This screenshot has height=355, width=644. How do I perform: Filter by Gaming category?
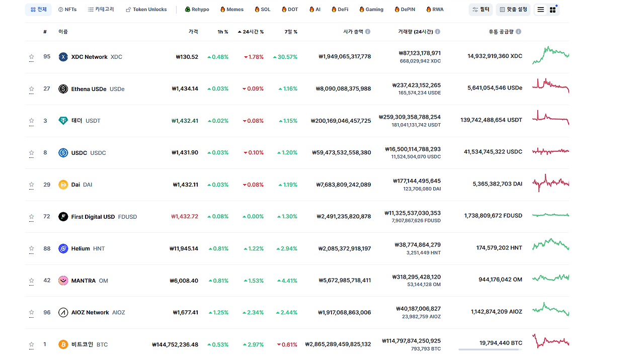coord(371,10)
